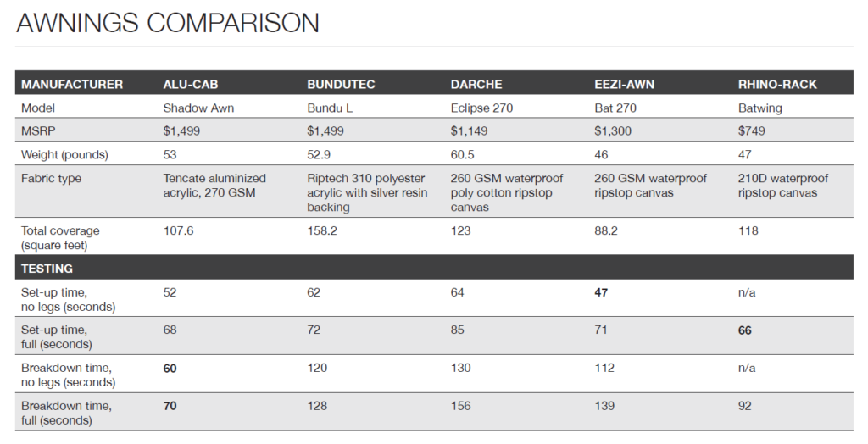Select the bold 66 full set-up time

(747, 330)
